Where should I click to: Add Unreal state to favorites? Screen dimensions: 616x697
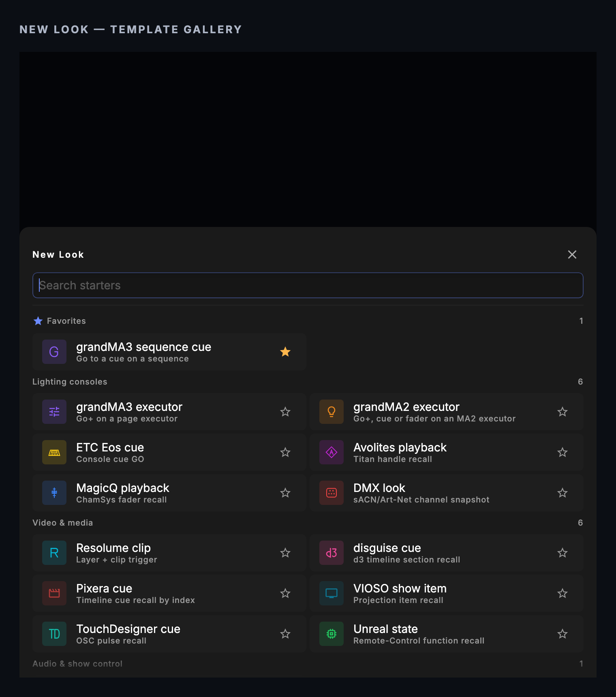[563, 634]
